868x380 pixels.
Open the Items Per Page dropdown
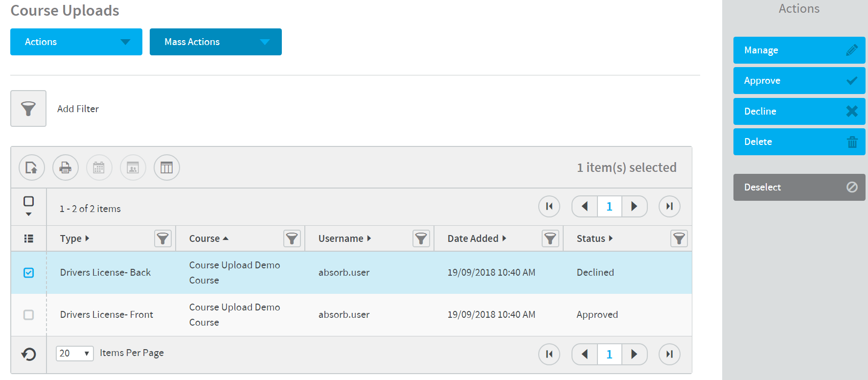click(75, 353)
